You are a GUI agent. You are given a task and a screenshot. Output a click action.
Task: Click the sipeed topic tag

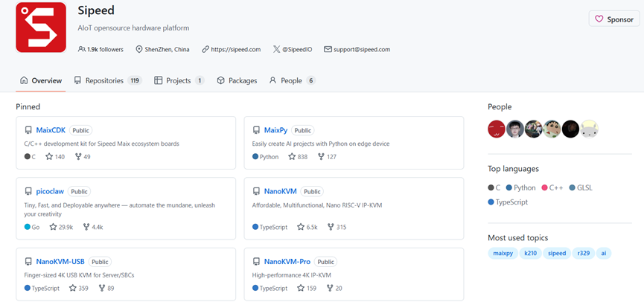pyautogui.click(x=557, y=253)
